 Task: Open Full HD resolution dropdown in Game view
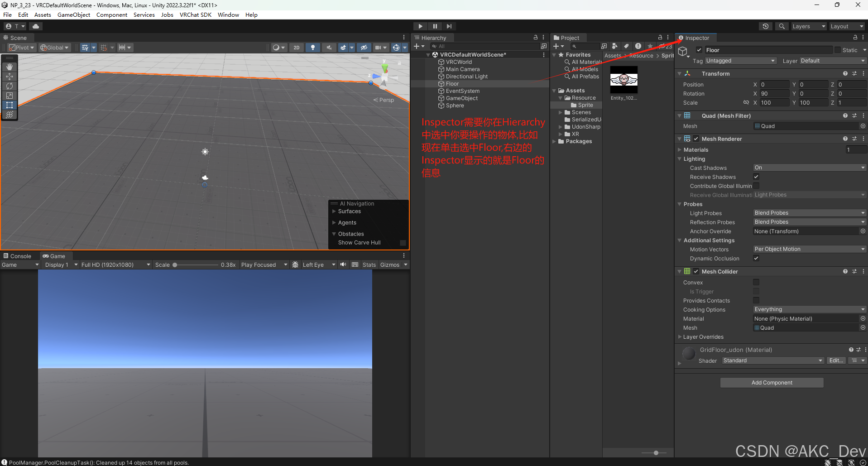(x=115, y=265)
